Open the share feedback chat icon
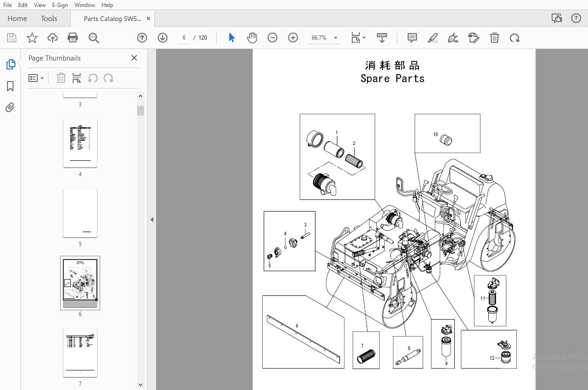This screenshot has width=588, height=390. click(557, 18)
